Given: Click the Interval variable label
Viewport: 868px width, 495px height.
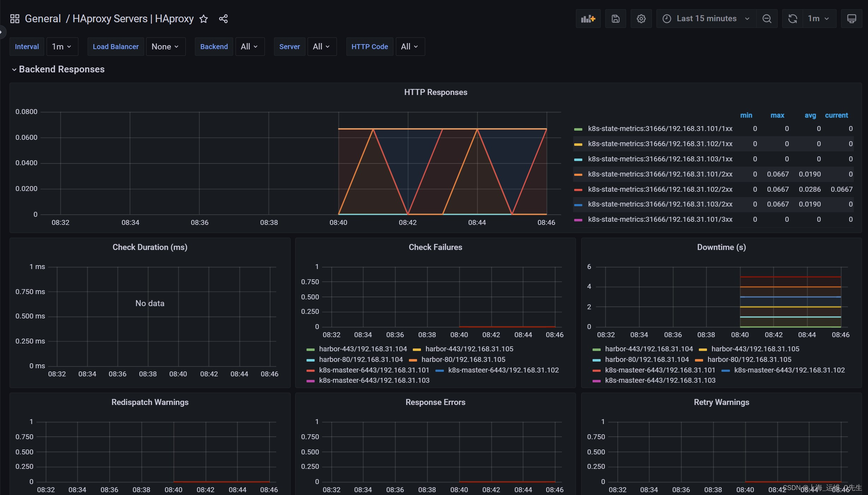Looking at the screenshot, I should pyautogui.click(x=27, y=47).
